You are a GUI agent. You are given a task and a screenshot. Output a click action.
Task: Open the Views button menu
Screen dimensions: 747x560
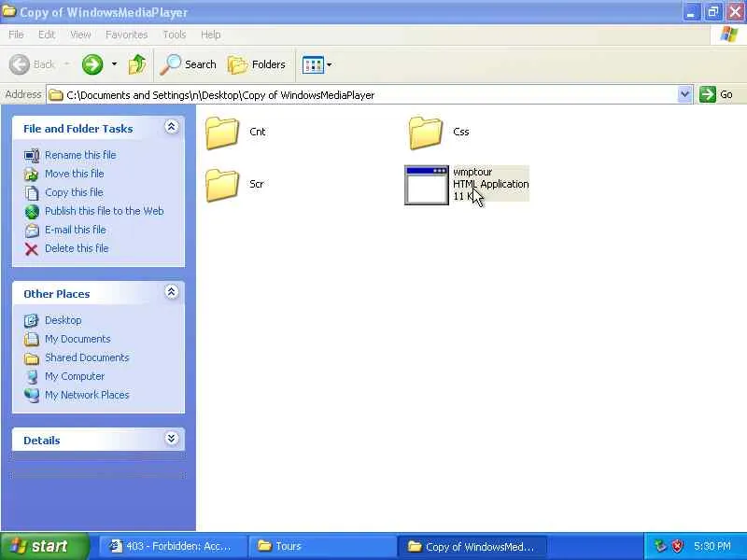click(x=317, y=64)
